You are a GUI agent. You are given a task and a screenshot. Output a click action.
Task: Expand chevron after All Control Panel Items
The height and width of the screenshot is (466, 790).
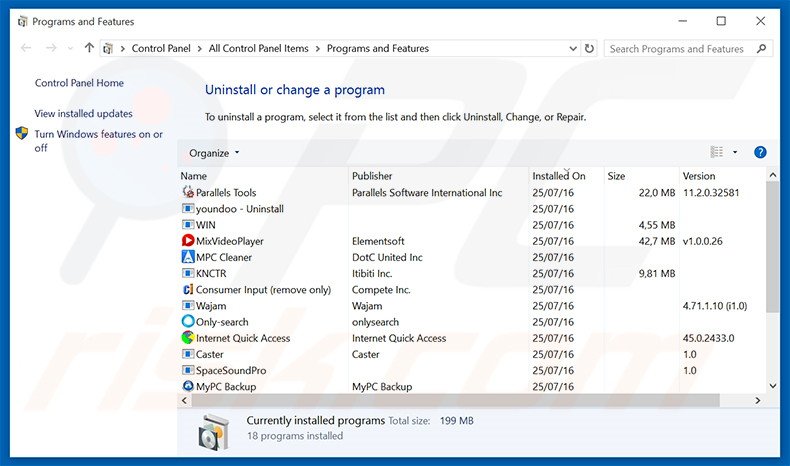pyautogui.click(x=317, y=48)
